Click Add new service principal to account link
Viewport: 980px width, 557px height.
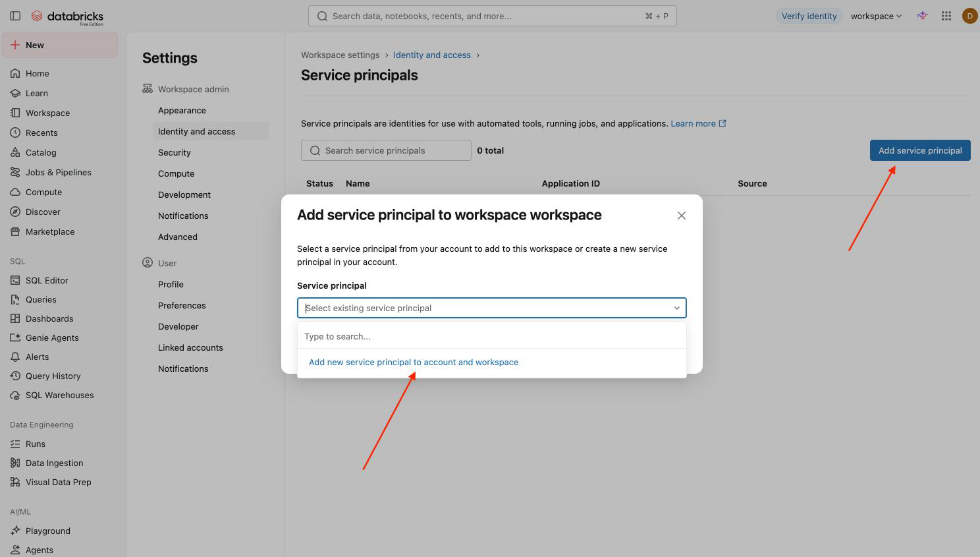pos(414,362)
